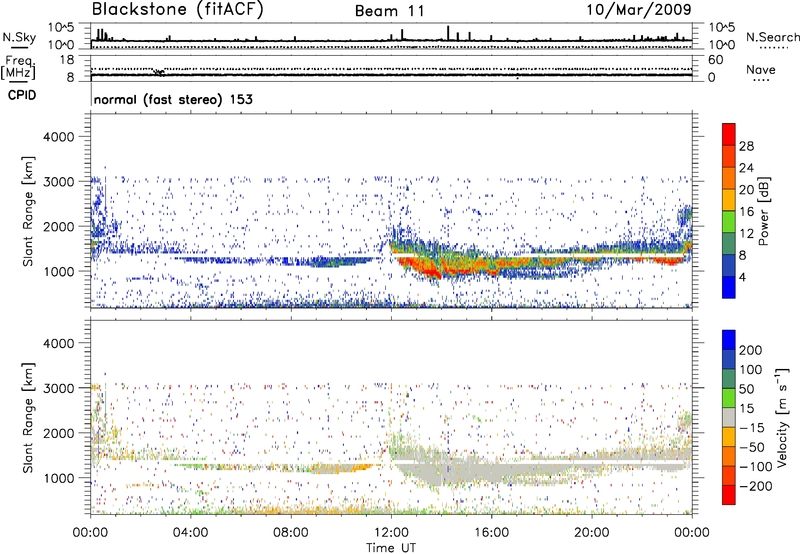
Task: Click the 'Nave' legend label
Action: point(761,69)
